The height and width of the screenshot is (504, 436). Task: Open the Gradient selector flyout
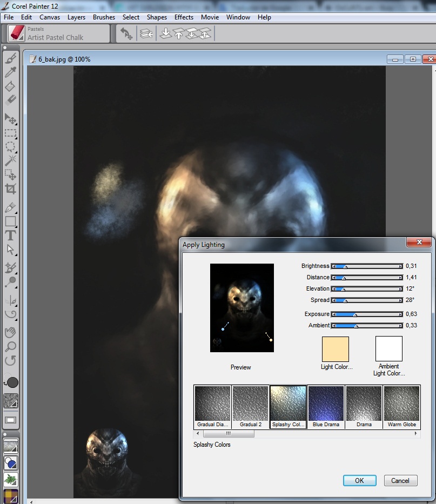[11, 463]
